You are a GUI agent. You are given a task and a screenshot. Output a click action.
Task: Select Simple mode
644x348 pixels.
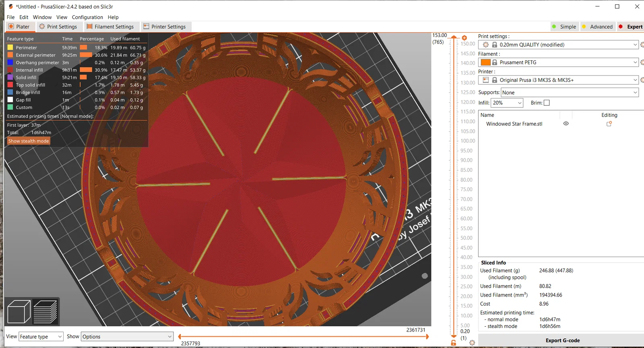coord(564,27)
